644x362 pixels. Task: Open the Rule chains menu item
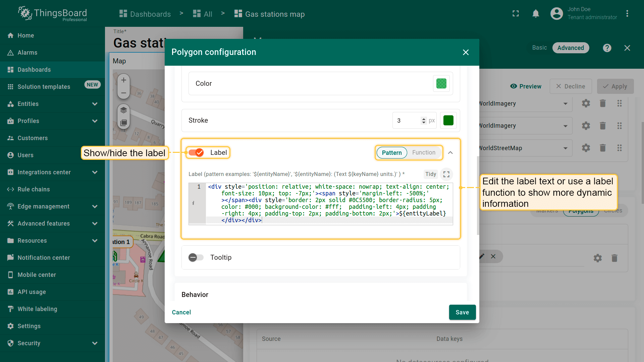point(34,189)
